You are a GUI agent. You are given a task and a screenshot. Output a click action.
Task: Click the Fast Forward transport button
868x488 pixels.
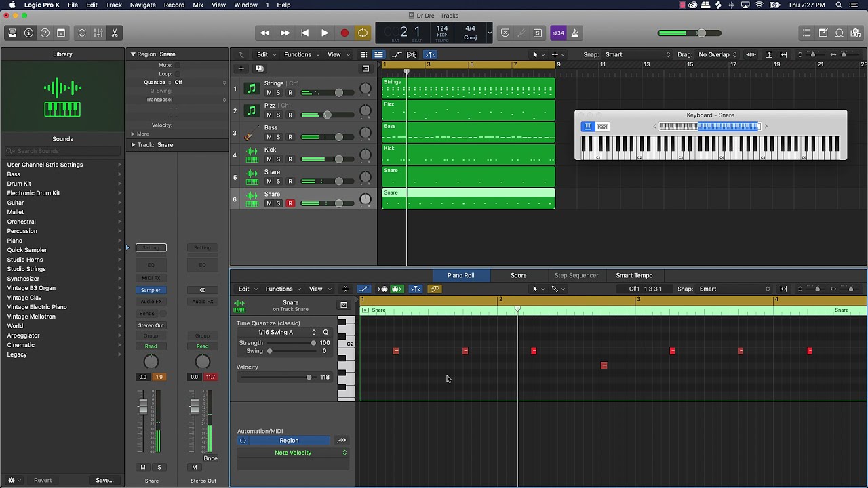[x=285, y=33]
